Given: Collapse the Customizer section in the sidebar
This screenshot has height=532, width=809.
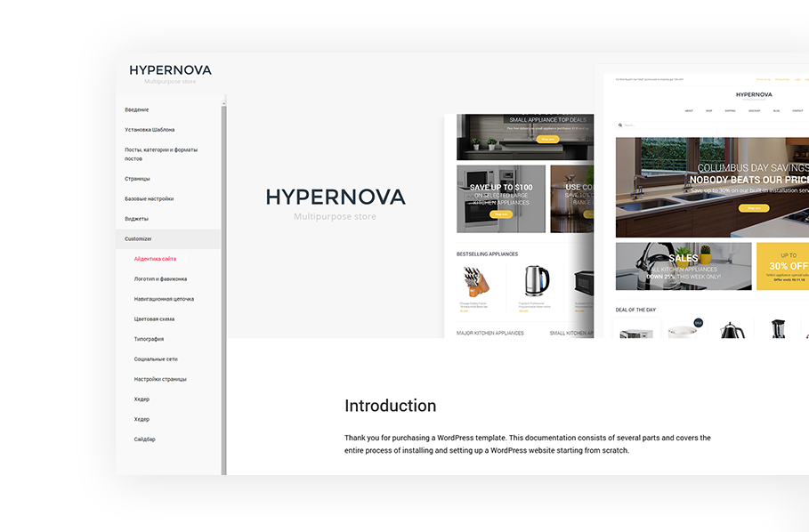Looking at the screenshot, I should [x=168, y=239].
